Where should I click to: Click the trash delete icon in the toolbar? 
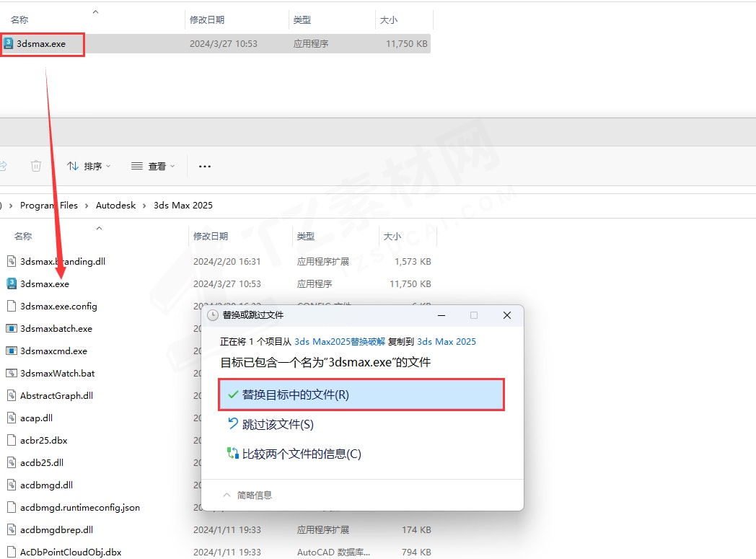35,166
